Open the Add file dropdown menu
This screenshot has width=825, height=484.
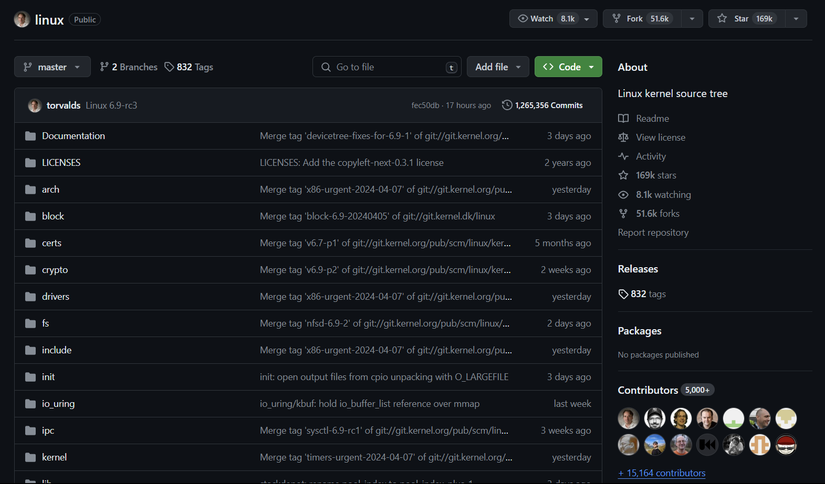498,67
